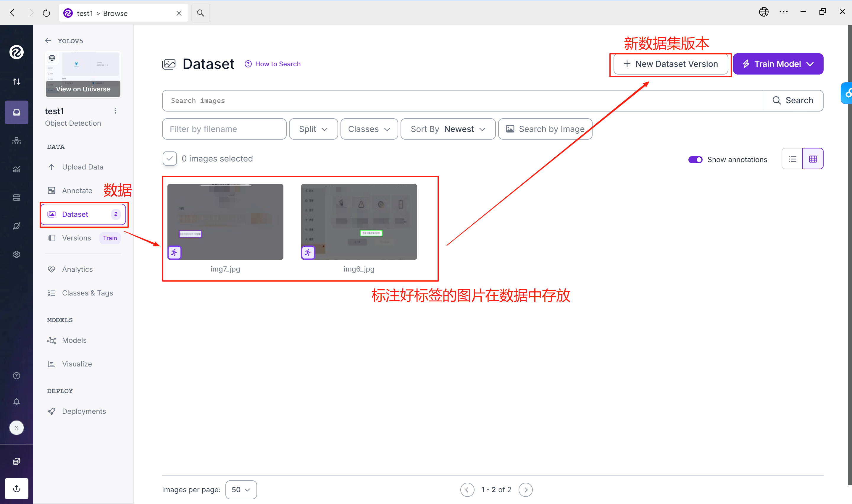The height and width of the screenshot is (504, 852).
Task: Click the browser search magnifier icon
Action: coord(200,13)
